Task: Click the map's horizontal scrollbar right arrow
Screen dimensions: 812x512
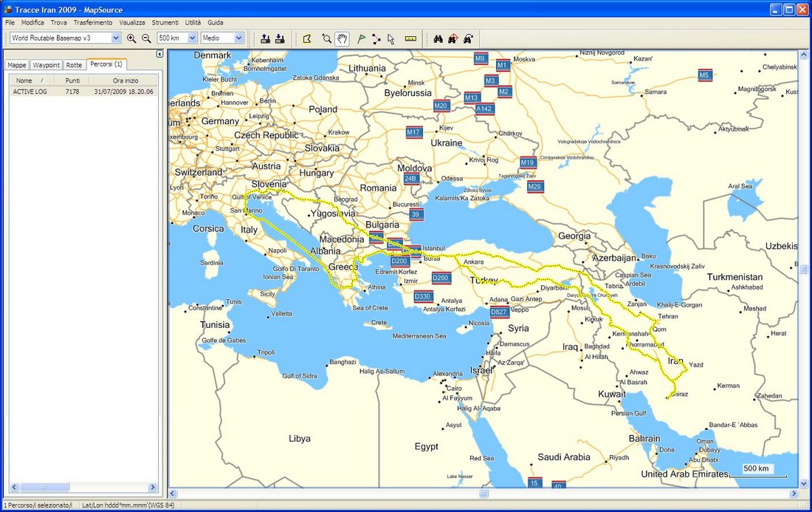Action: (794, 494)
